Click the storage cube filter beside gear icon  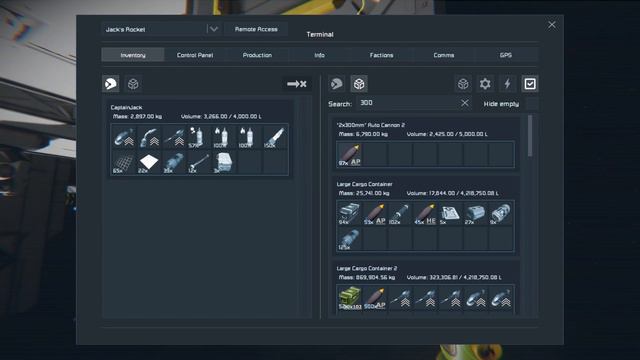pyautogui.click(x=463, y=84)
